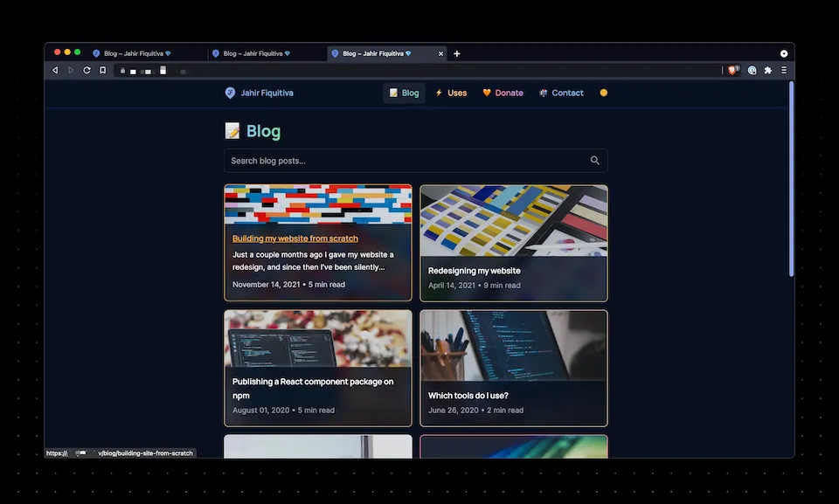Viewport: 839px width, 504px height.
Task: Click the Jahir Fiquitiva site logo
Action: pos(230,93)
